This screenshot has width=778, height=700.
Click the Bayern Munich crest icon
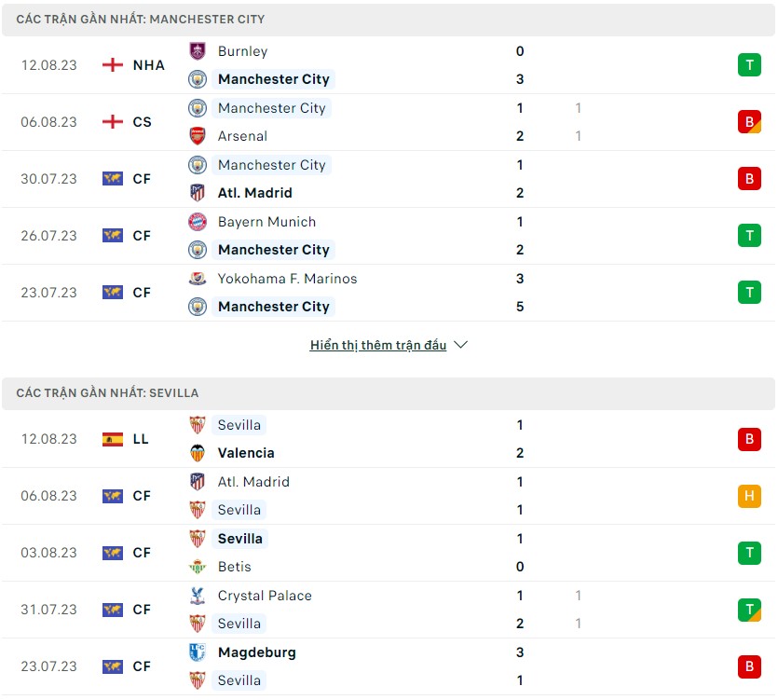198,222
